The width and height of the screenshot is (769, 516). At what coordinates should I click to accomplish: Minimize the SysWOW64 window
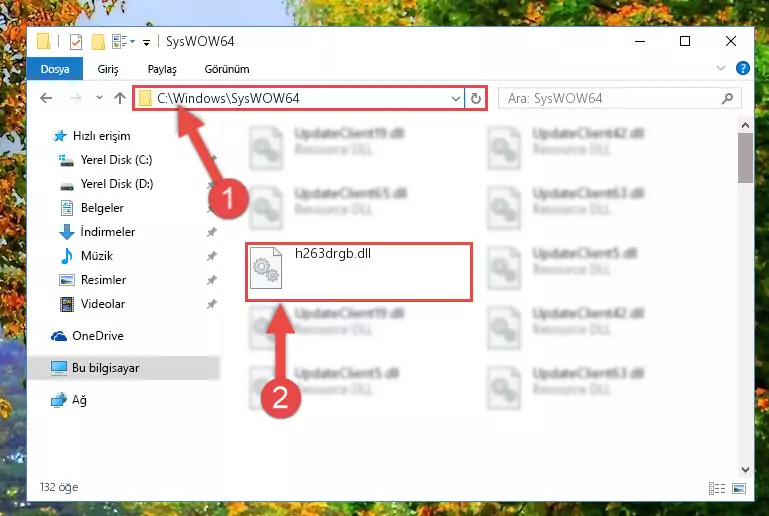[x=640, y=42]
